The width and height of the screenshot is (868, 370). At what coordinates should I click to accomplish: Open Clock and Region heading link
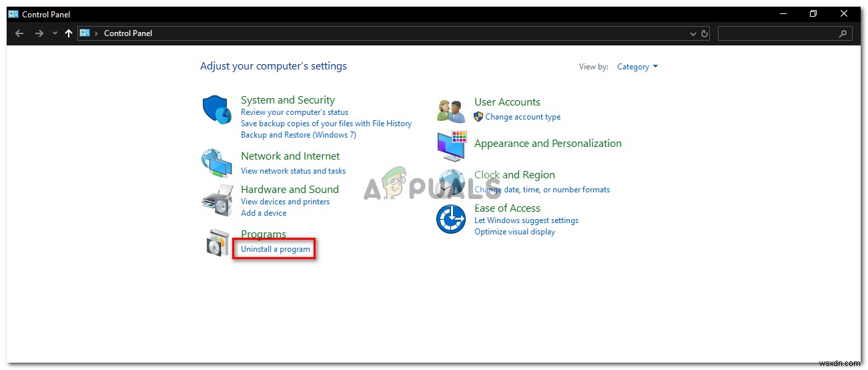(x=514, y=175)
